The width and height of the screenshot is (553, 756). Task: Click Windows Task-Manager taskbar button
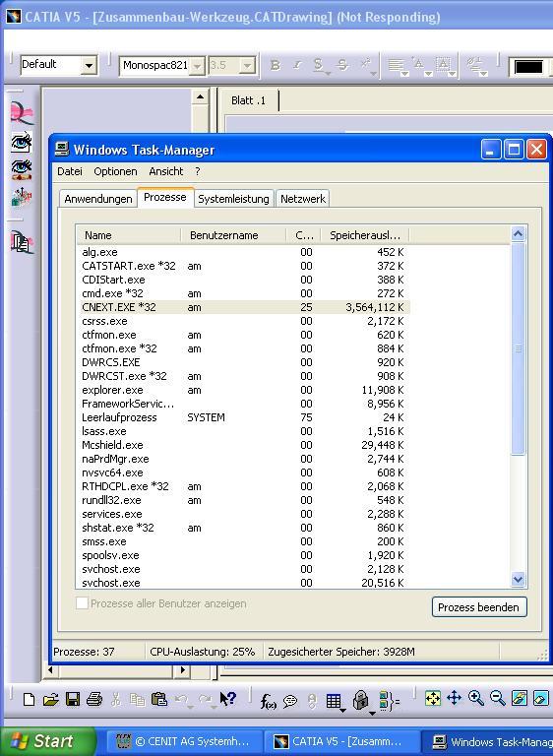tap(489, 741)
